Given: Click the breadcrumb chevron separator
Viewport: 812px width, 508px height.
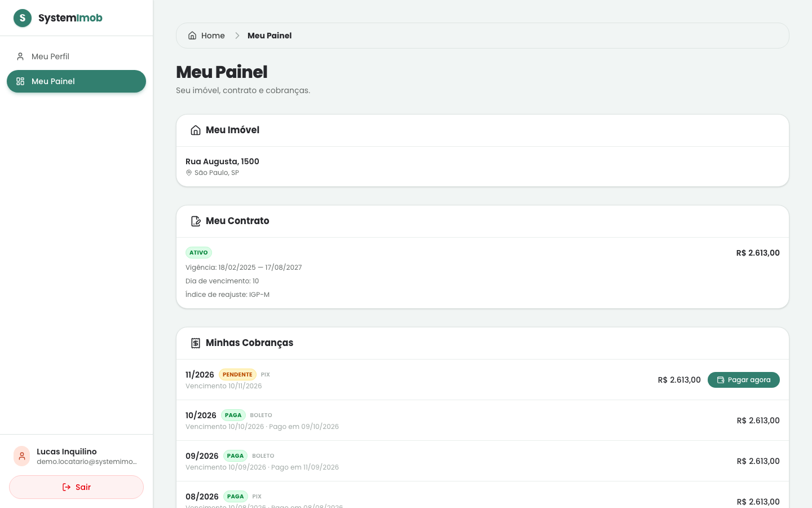Looking at the screenshot, I should pyautogui.click(x=237, y=36).
